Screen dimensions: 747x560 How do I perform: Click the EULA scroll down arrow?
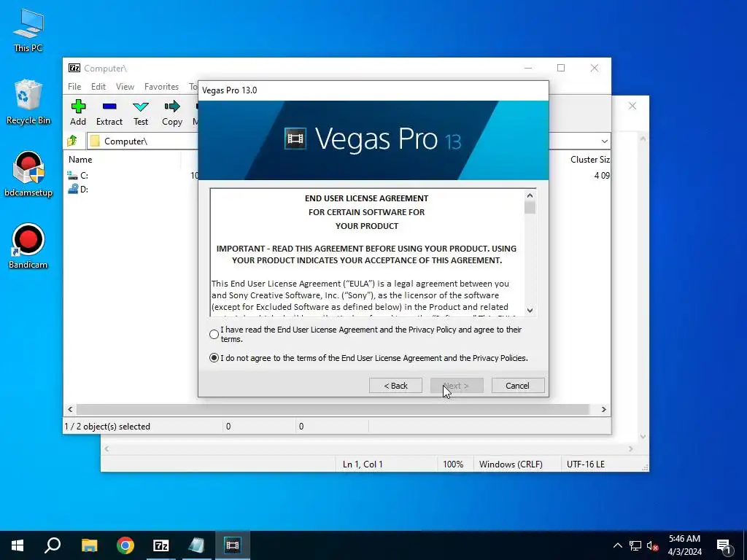pos(530,311)
